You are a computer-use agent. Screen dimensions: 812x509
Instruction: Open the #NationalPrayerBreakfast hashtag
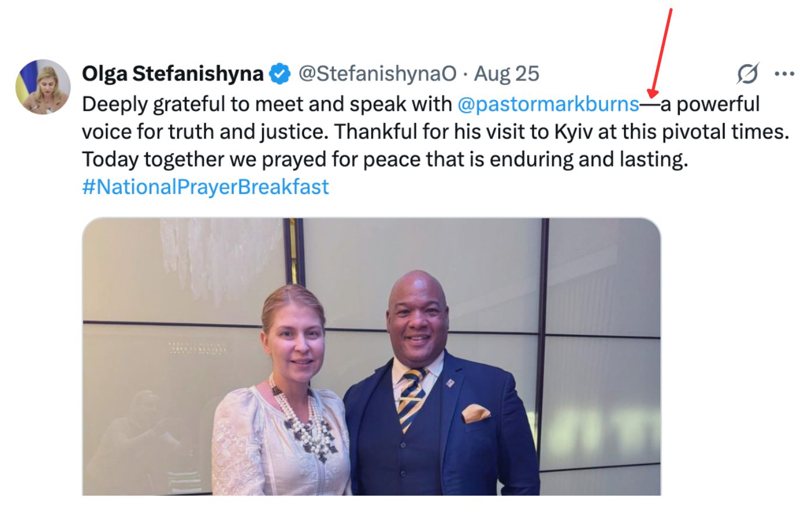click(x=206, y=187)
